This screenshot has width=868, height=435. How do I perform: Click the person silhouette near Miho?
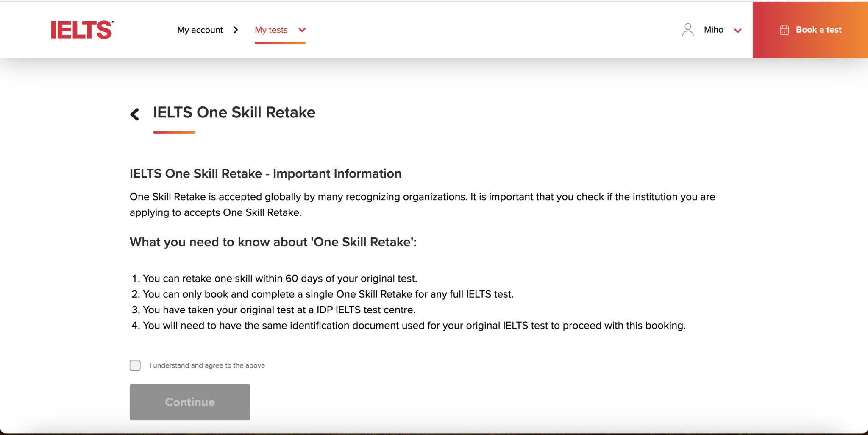click(687, 30)
